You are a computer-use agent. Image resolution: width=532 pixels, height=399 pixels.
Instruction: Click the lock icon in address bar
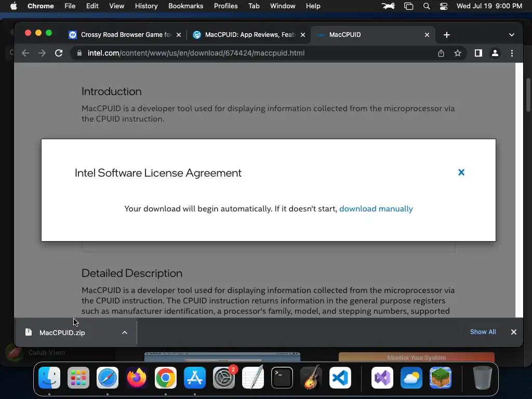click(x=79, y=54)
